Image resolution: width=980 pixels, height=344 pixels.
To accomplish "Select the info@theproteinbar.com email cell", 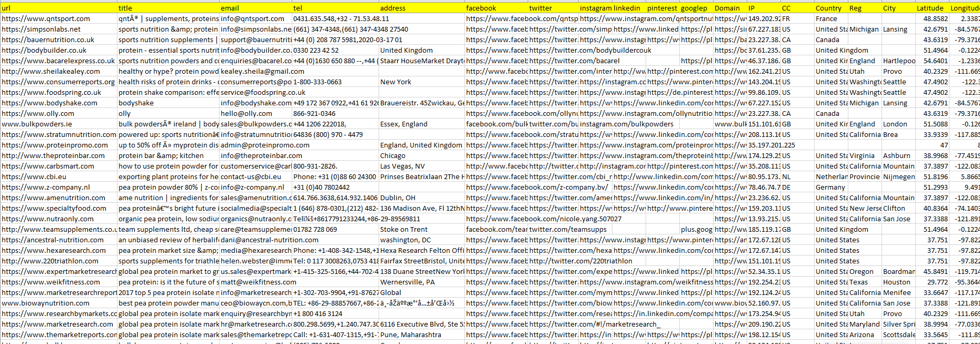I will 255,155.
